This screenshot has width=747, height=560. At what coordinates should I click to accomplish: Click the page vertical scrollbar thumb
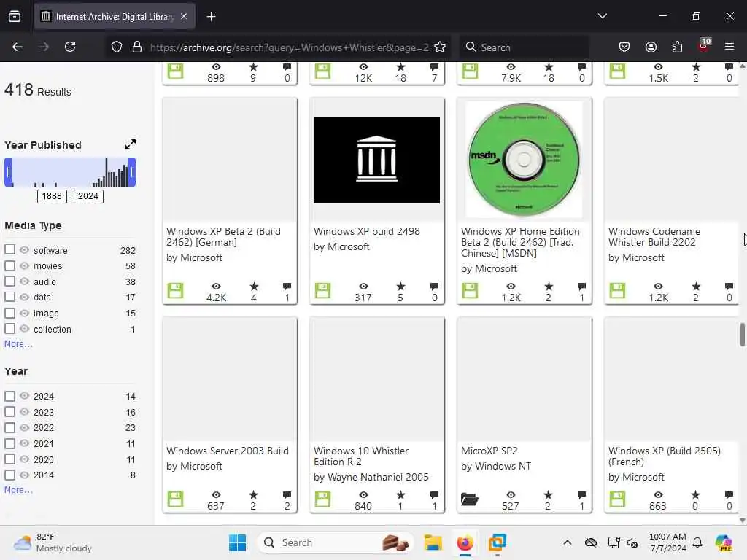pyautogui.click(x=742, y=335)
